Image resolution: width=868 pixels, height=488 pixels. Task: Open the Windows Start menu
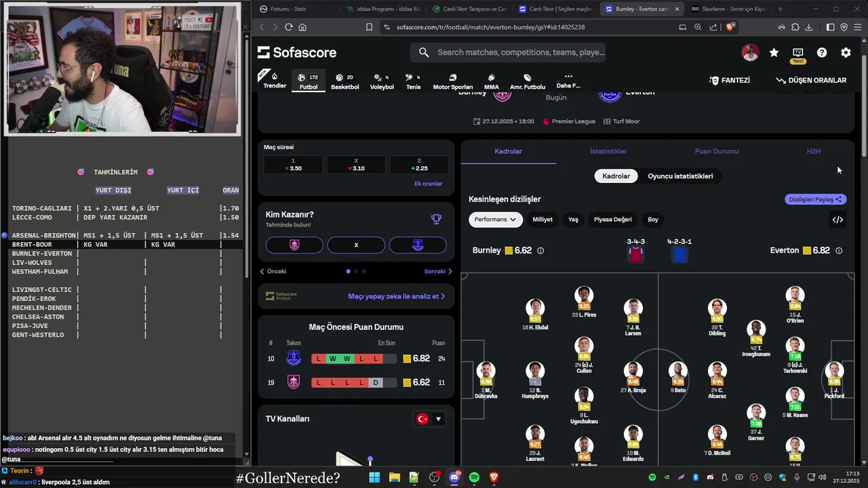[x=374, y=477]
